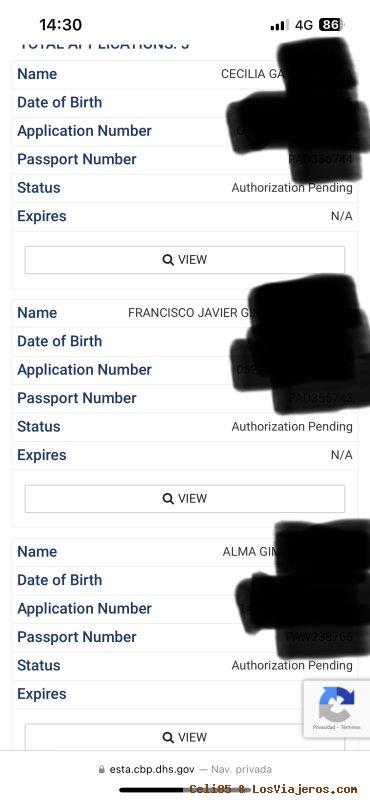Tap the reCAPTCHA badge logo
Screen dimensions: 370x800
336,704
